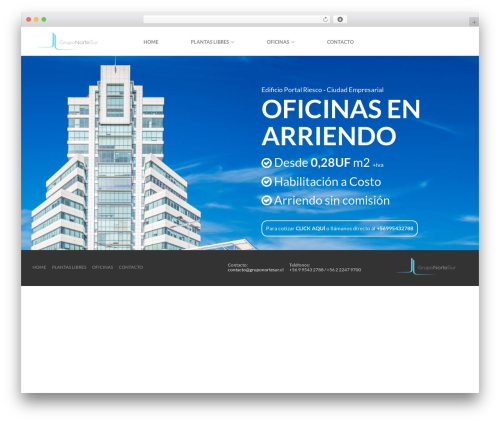Viewport: 500px width, 423px height.
Task: Click the contacto email address in footer
Action: [256, 270]
